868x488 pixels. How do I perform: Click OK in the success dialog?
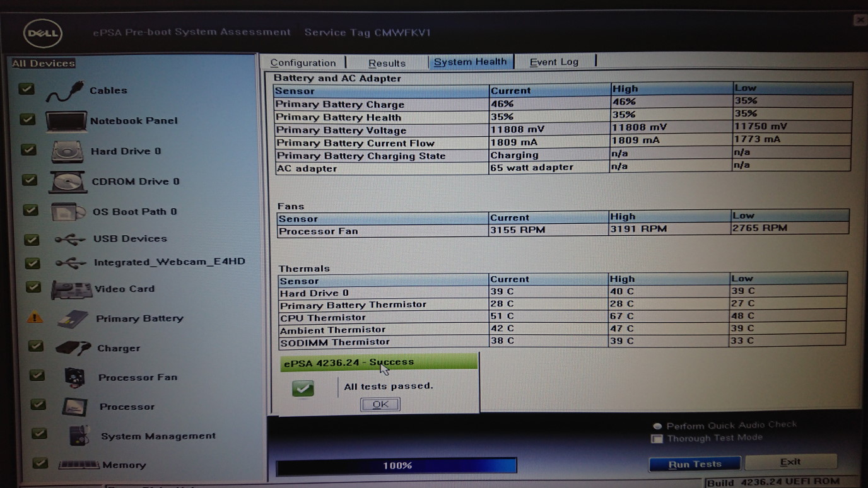pos(380,405)
